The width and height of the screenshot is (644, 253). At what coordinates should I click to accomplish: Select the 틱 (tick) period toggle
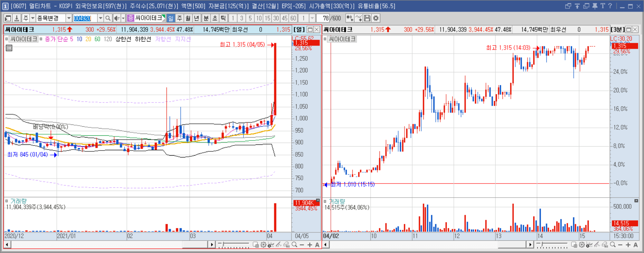pos(223,18)
